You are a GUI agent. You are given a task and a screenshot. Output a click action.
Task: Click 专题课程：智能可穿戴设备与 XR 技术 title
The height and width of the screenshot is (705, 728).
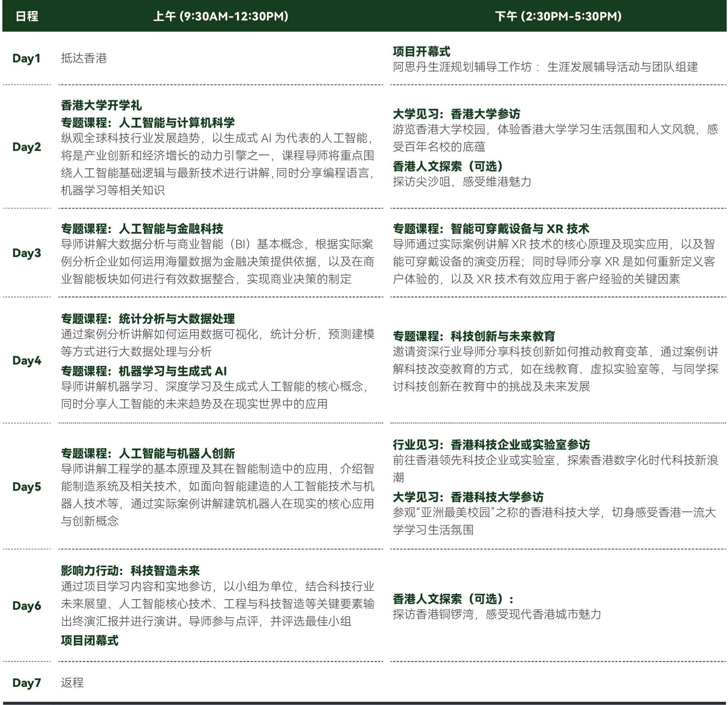click(491, 229)
